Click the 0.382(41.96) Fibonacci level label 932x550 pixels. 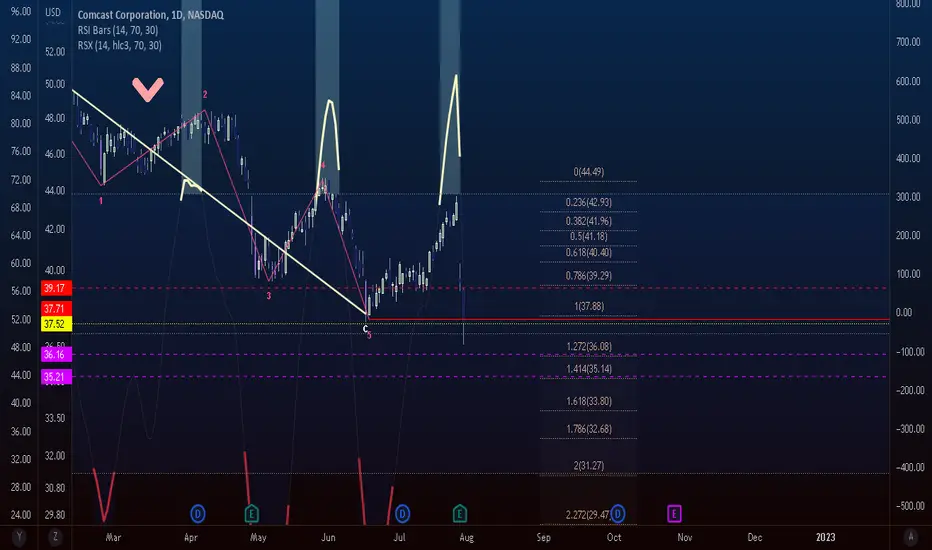click(x=588, y=221)
